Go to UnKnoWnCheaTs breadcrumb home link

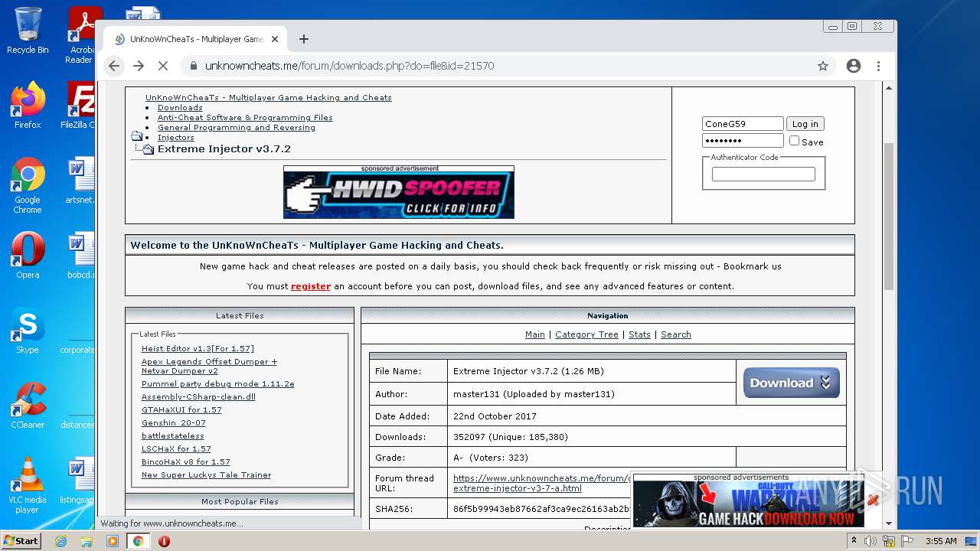click(x=269, y=98)
